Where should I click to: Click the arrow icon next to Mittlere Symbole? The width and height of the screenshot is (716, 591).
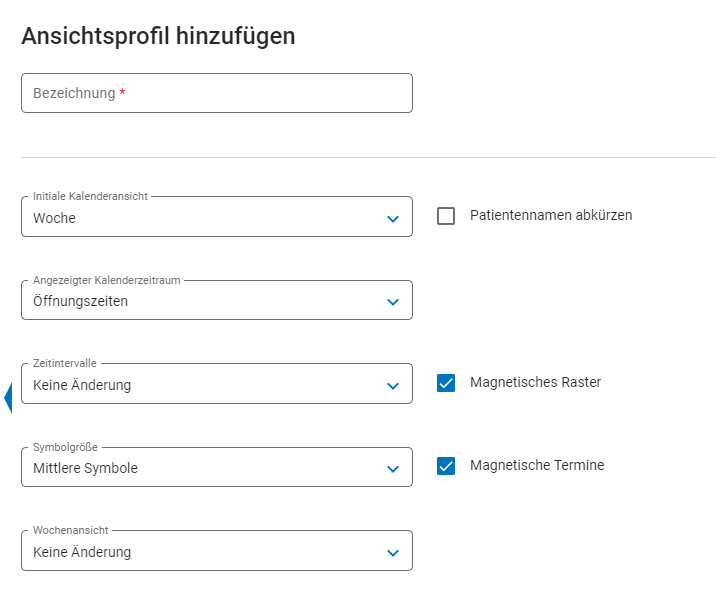(393, 469)
